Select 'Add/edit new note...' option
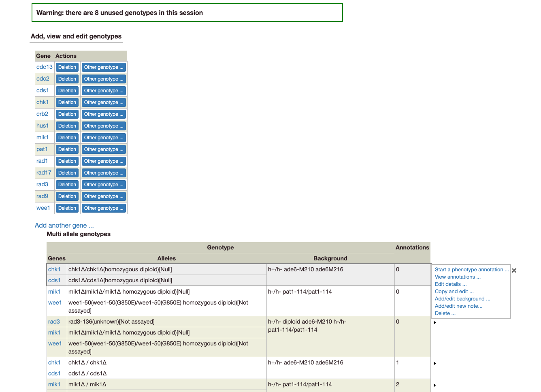 tap(458, 306)
